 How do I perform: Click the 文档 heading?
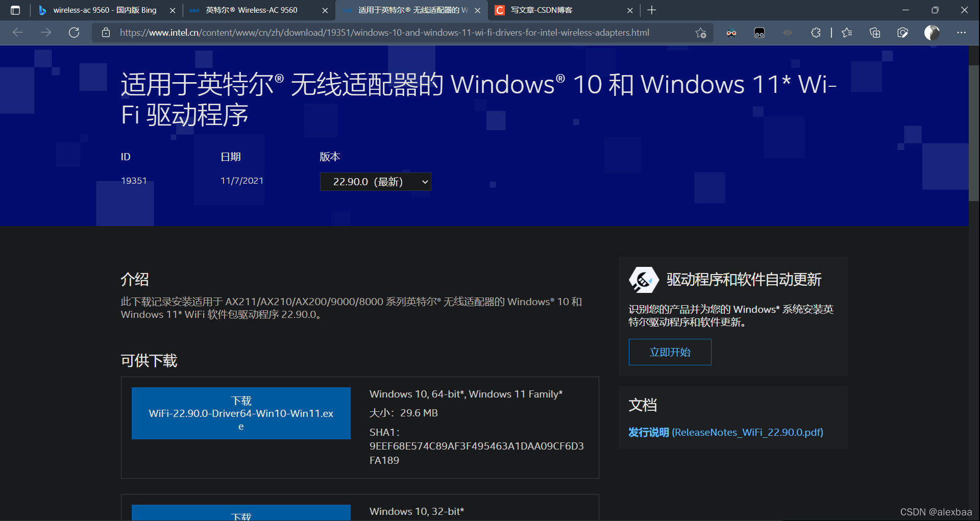(643, 405)
